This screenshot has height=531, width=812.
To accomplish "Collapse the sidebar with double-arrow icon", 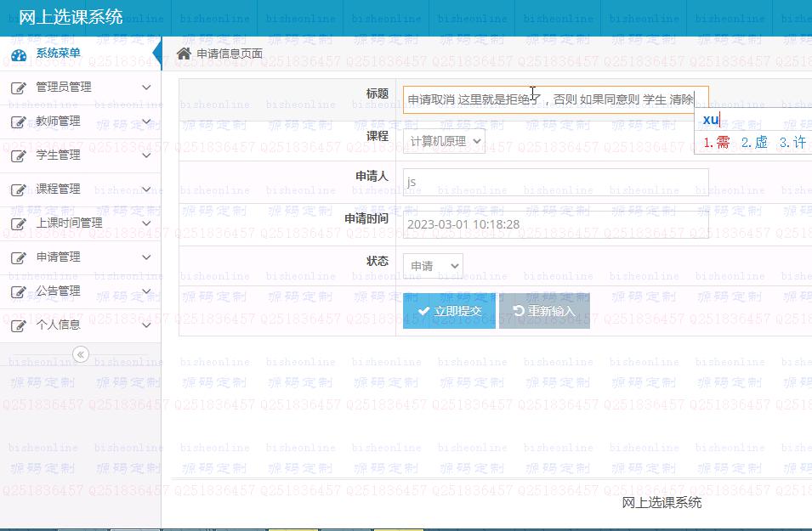I will click(80, 354).
